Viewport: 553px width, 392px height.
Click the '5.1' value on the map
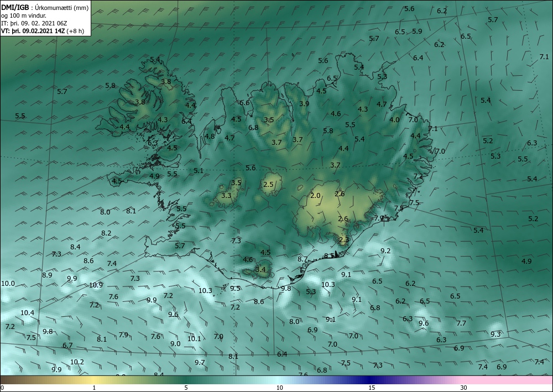tap(199, 171)
